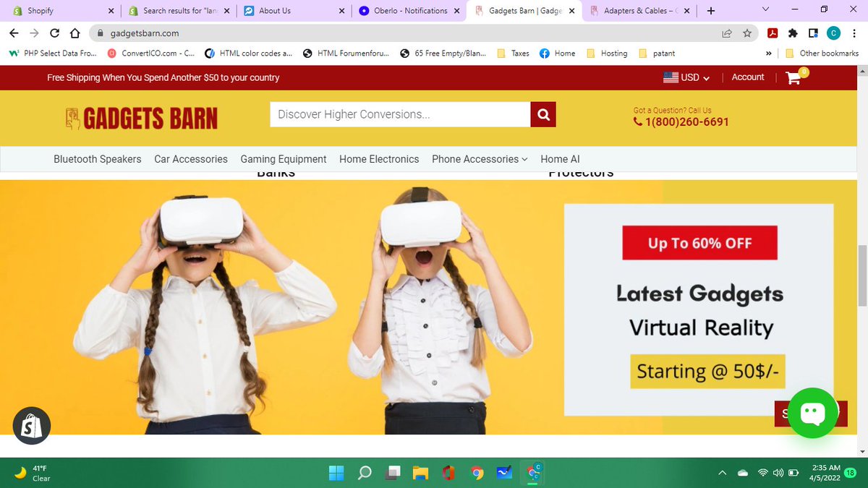Open Facebook Home bookmark
The image size is (868, 488).
(x=558, y=53)
